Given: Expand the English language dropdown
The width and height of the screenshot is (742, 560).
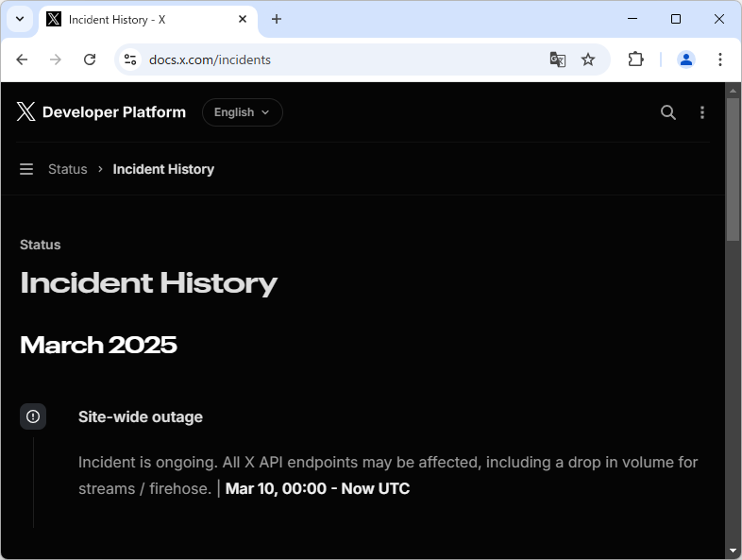Looking at the screenshot, I should point(243,112).
